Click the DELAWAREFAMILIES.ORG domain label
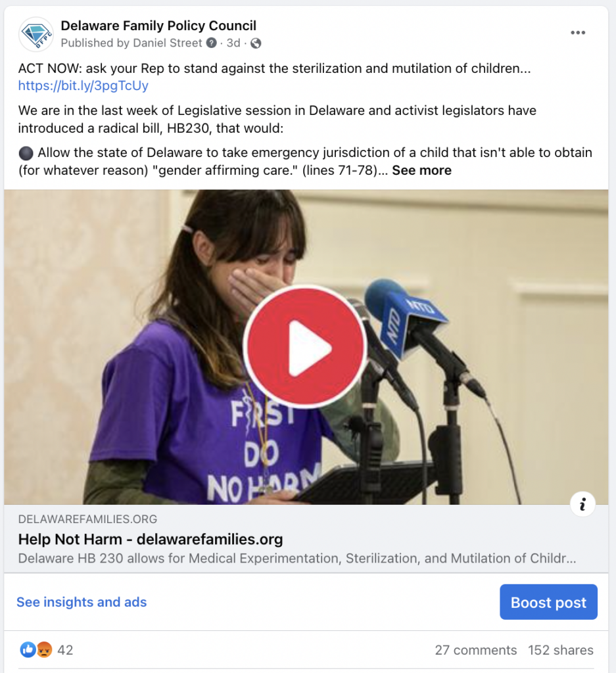This screenshot has height=673, width=616. coord(87,519)
